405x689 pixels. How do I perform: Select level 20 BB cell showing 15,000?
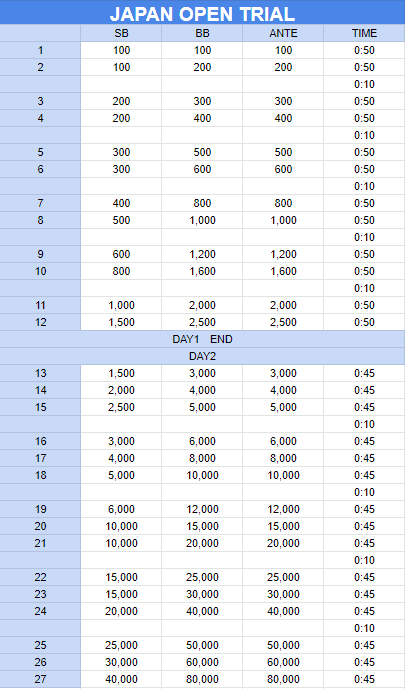[x=202, y=526]
